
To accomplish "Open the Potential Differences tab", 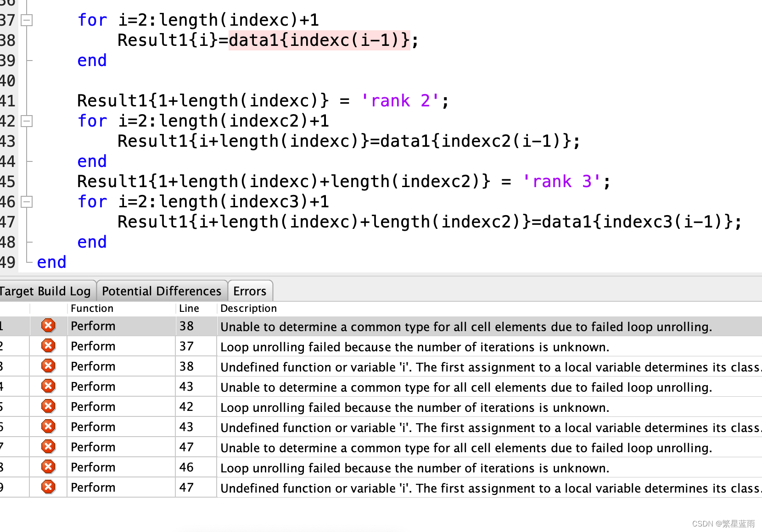I will [162, 291].
